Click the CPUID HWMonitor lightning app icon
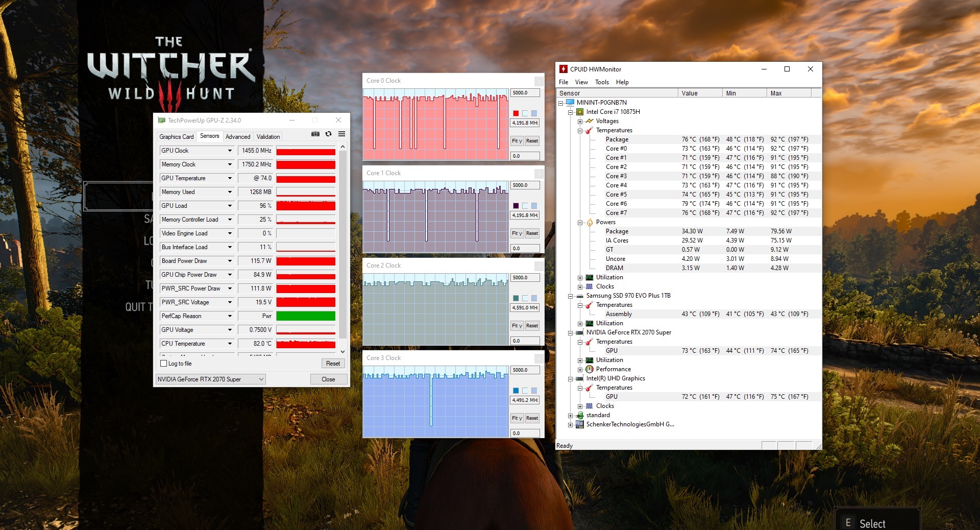This screenshot has height=530, width=980. click(563, 69)
